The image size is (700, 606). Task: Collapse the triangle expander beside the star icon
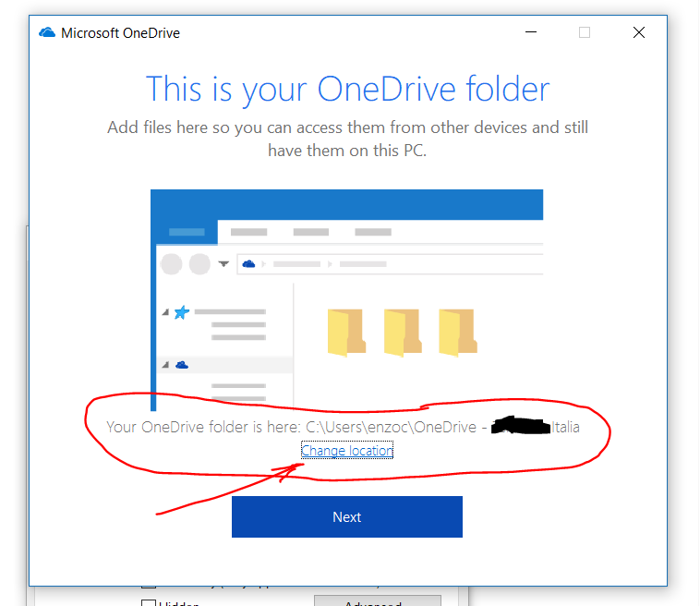pyautogui.click(x=165, y=313)
